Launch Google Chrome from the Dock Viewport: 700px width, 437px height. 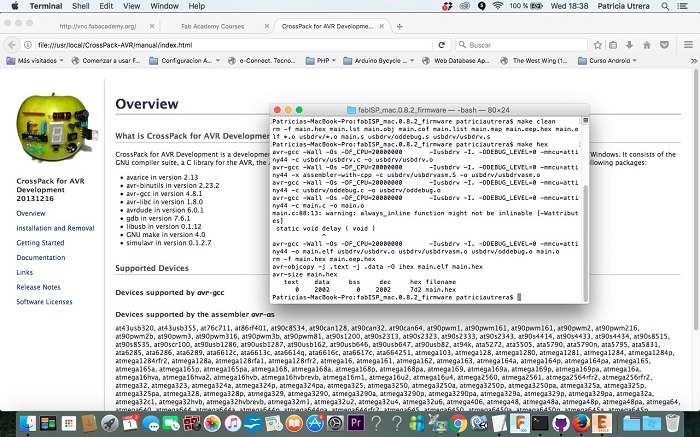pyautogui.click(x=458, y=422)
